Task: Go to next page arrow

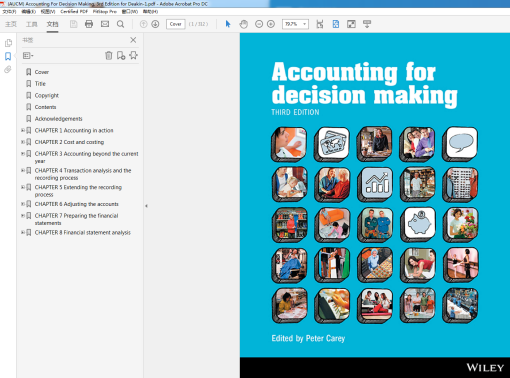Action: pyautogui.click(x=155, y=24)
